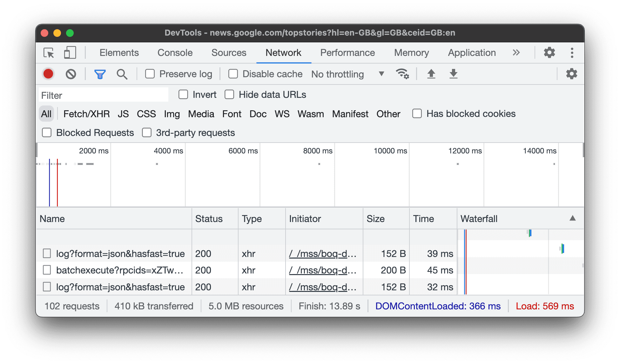The width and height of the screenshot is (620, 364).
Task: Click the clear network log icon
Action: (71, 74)
